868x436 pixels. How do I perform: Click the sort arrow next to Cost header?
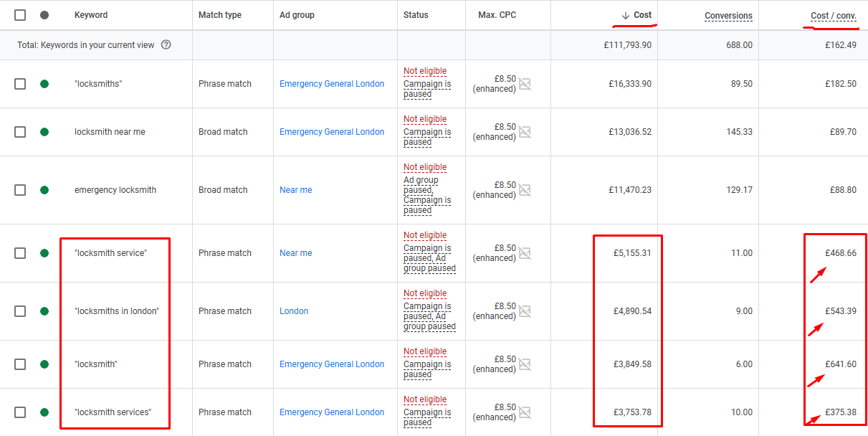coord(625,15)
